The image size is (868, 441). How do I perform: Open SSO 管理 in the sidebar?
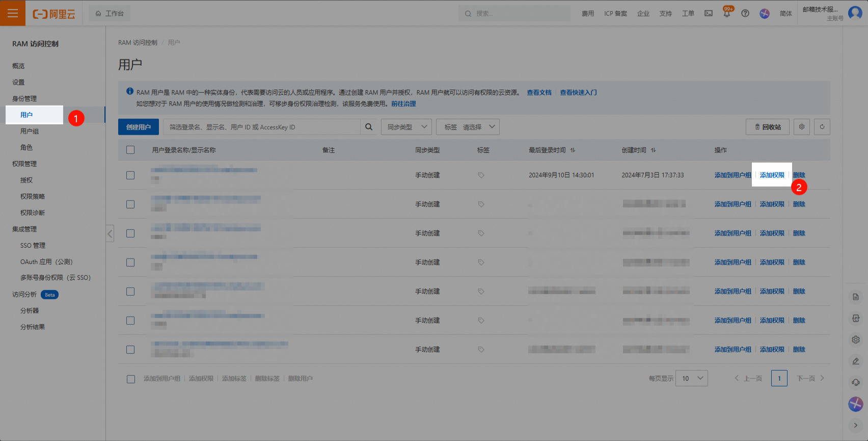pos(33,245)
